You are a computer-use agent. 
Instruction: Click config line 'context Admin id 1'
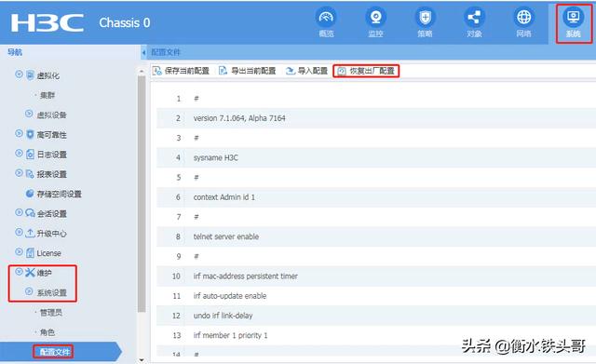click(x=224, y=197)
